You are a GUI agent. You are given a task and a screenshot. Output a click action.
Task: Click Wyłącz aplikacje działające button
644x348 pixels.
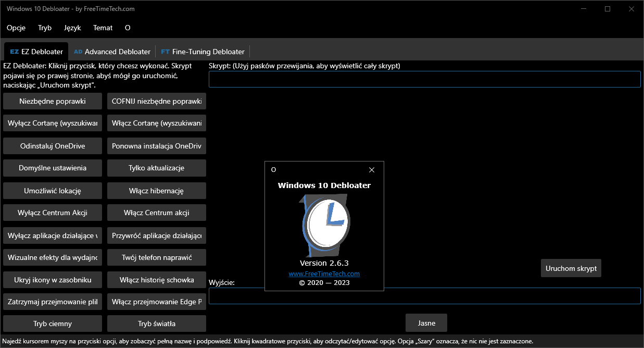click(x=53, y=235)
